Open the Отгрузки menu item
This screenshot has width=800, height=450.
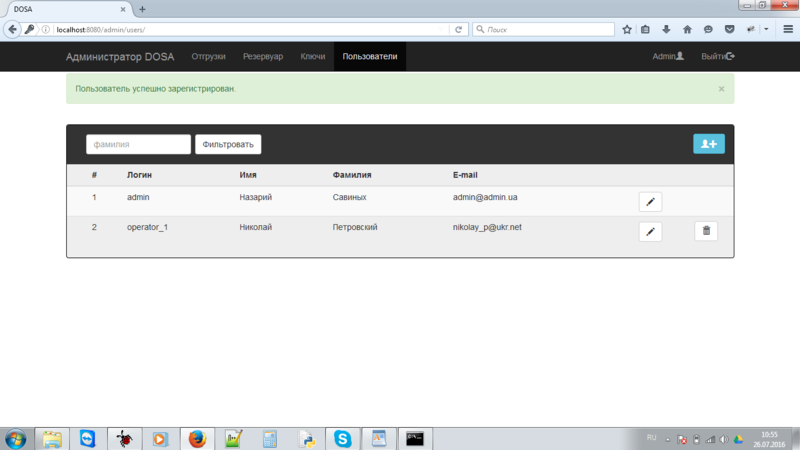tap(209, 56)
